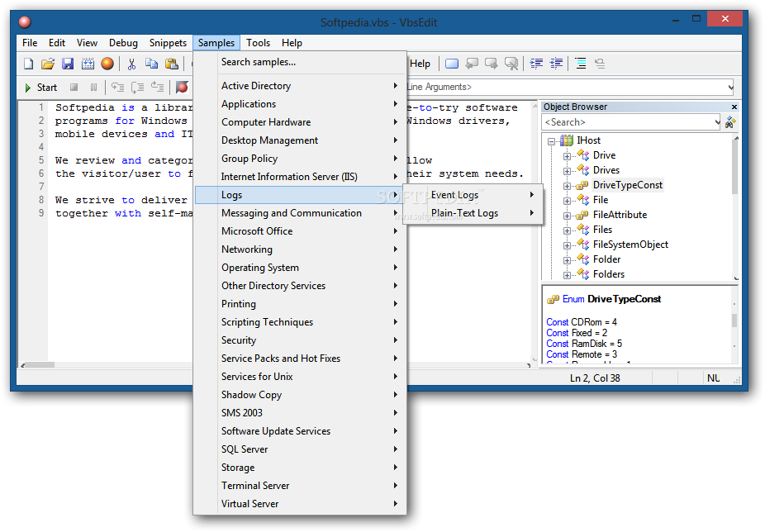Start the script with the green arrow
The image size is (765, 532).
click(41, 88)
